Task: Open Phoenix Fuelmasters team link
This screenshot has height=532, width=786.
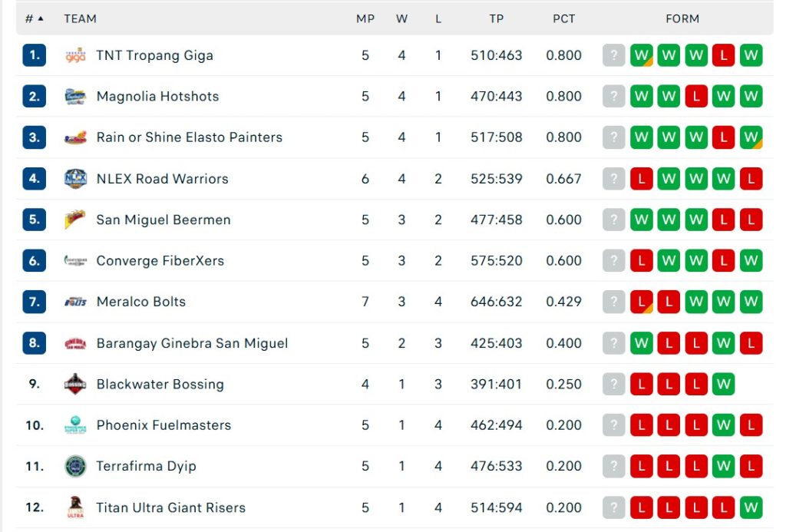Action: pyautogui.click(x=163, y=425)
